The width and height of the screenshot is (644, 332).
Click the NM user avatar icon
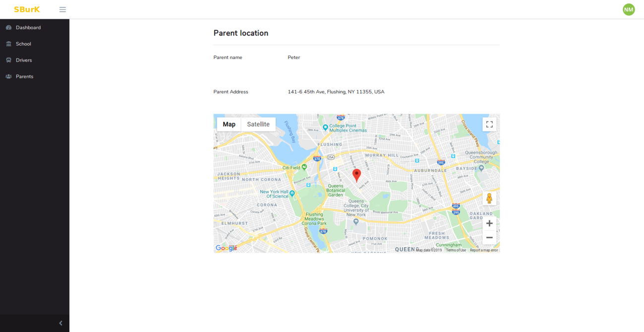point(629,9)
